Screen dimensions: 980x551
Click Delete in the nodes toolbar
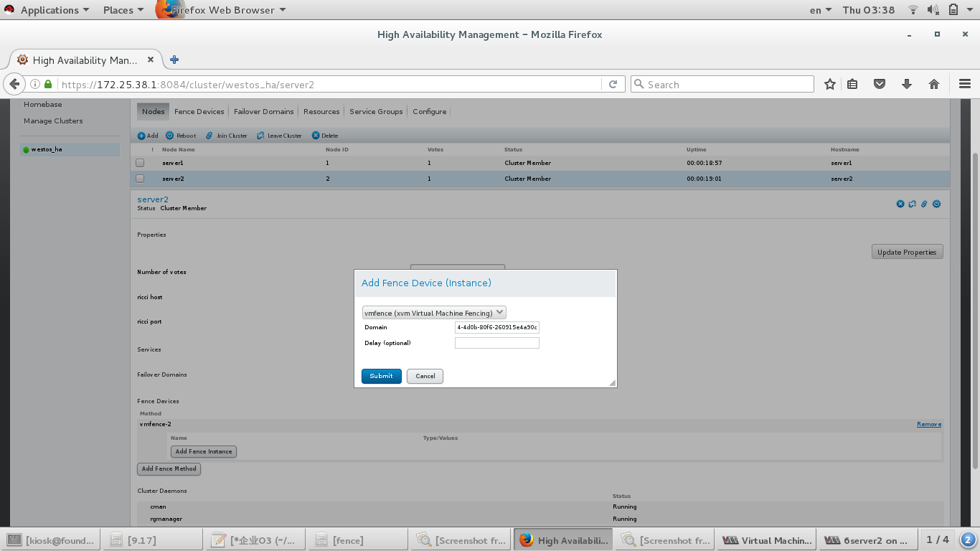(325, 136)
